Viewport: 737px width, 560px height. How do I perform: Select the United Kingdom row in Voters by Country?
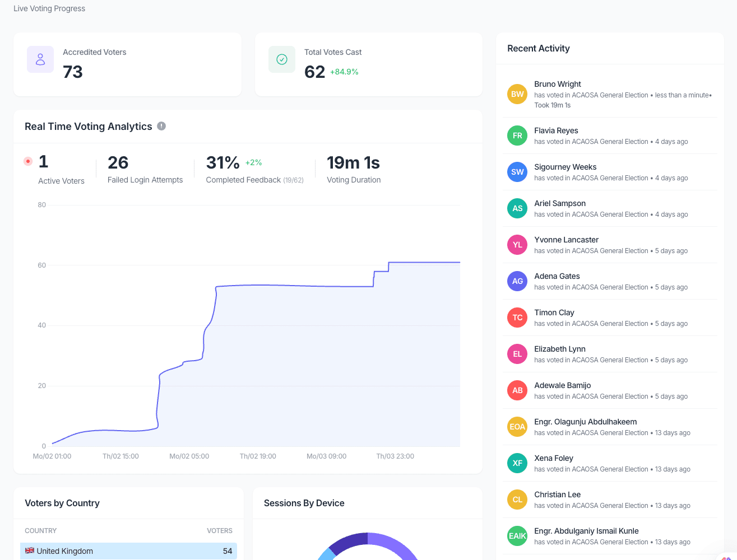click(128, 551)
